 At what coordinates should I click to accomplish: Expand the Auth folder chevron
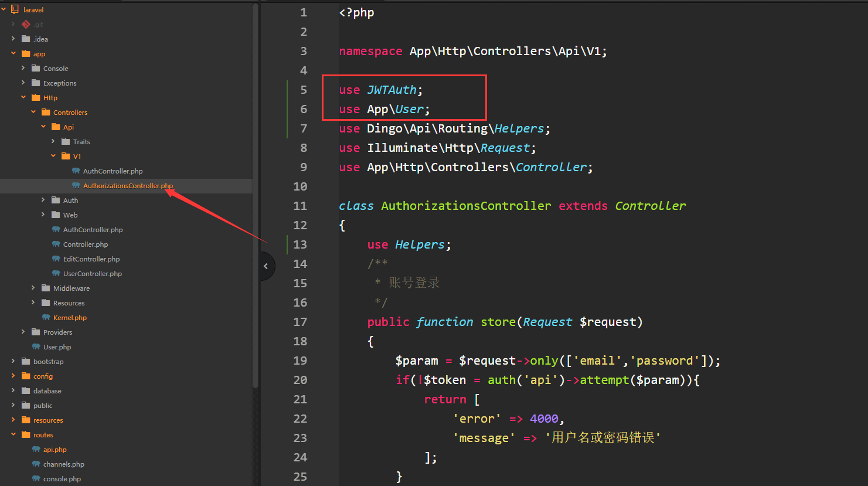coord(43,200)
